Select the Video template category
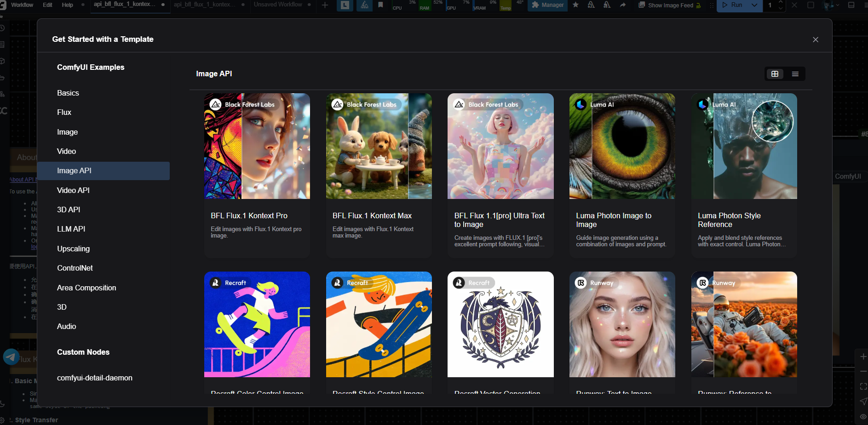Screen dimensions: 868x425 pyautogui.click(x=103, y=152)
